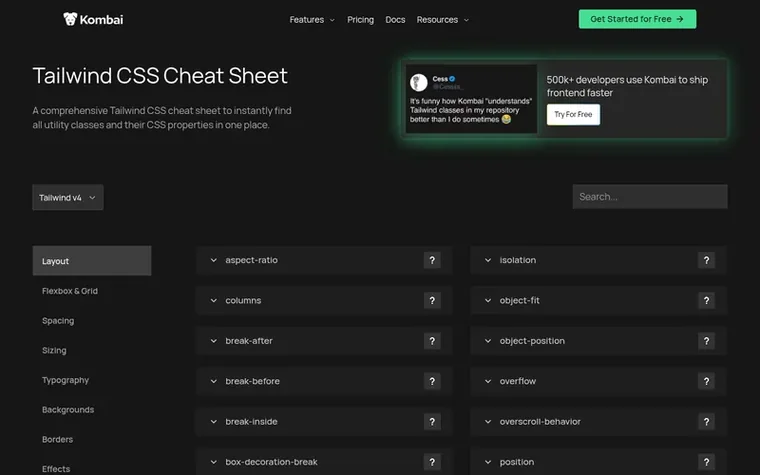Expand the object-fit chevron
760x475 pixels.
click(x=488, y=301)
